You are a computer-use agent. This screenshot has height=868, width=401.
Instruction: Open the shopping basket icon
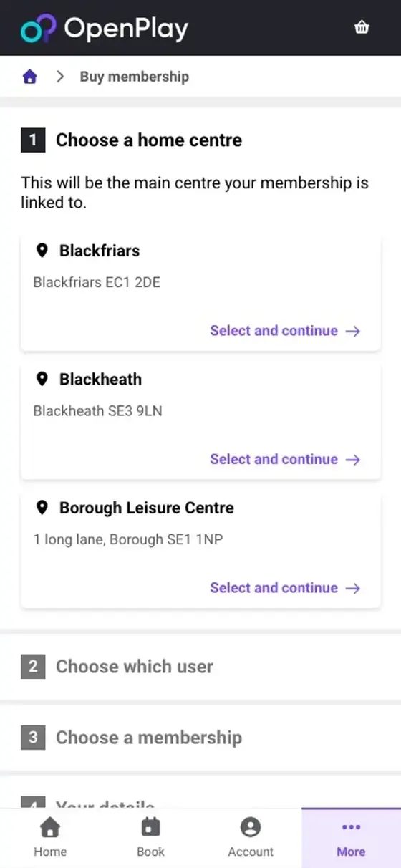click(362, 27)
